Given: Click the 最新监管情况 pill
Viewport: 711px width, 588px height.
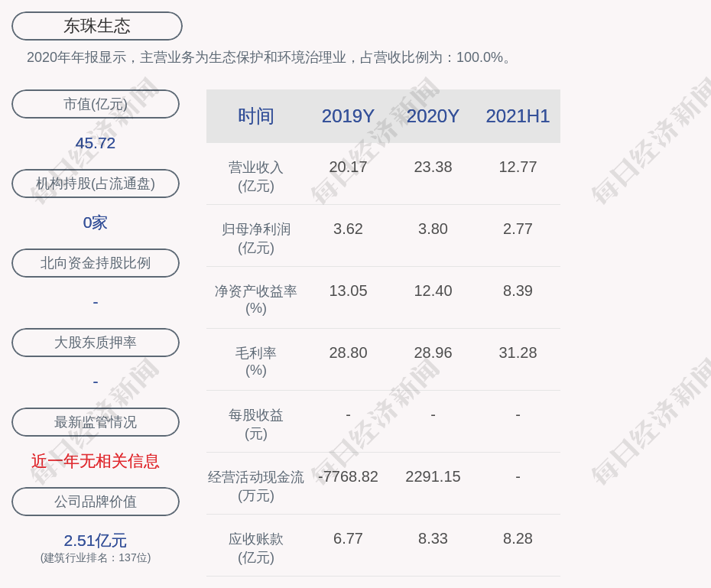Looking at the screenshot, I should [96, 422].
